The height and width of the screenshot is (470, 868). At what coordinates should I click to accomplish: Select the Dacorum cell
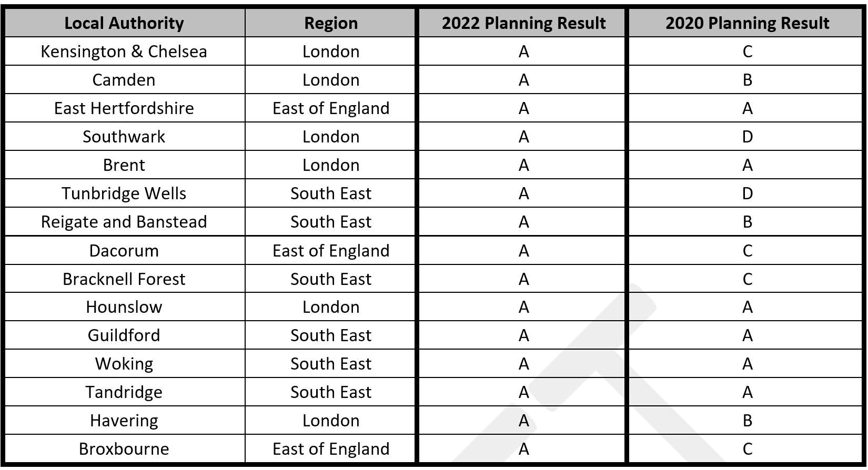124,251
